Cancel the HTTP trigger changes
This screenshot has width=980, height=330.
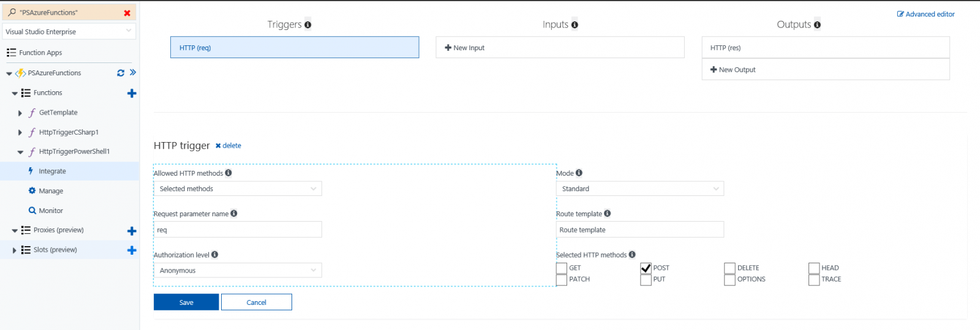[256, 302]
